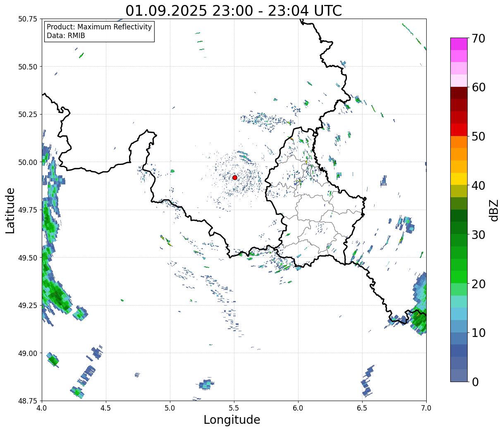Click the latitude tick label 50.00
The width and height of the screenshot is (504, 430).
(x=28, y=162)
